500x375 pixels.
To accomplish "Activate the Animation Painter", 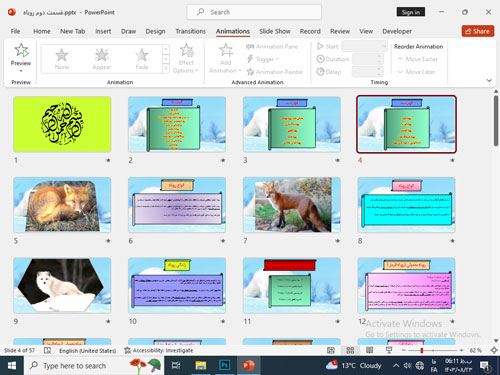I will click(275, 72).
